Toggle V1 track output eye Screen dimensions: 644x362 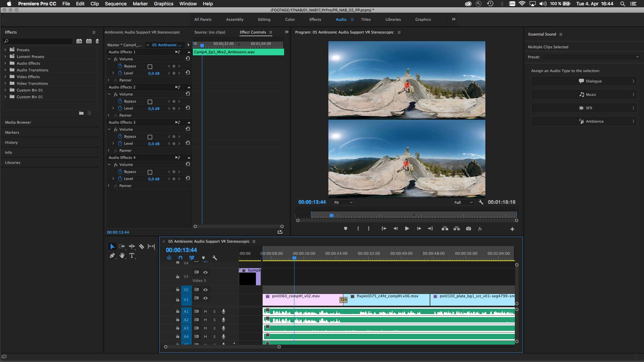[205, 298]
